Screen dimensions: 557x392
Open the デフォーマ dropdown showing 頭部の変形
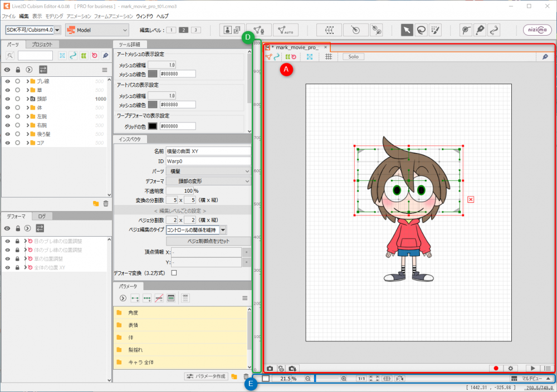(x=208, y=181)
